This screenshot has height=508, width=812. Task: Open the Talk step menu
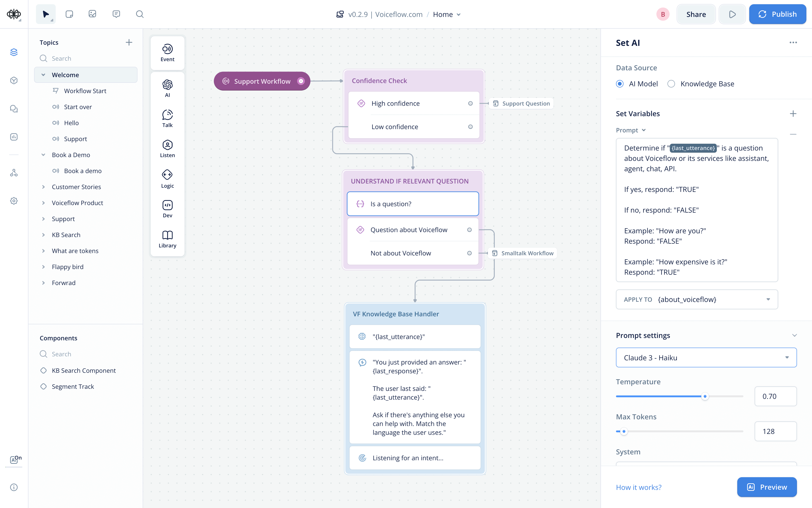pyautogui.click(x=167, y=118)
